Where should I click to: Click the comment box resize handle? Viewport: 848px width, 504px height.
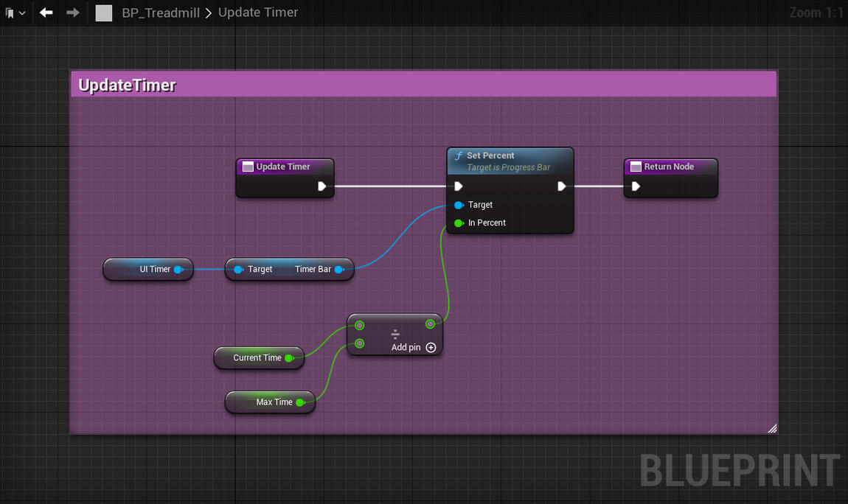[x=771, y=428]
